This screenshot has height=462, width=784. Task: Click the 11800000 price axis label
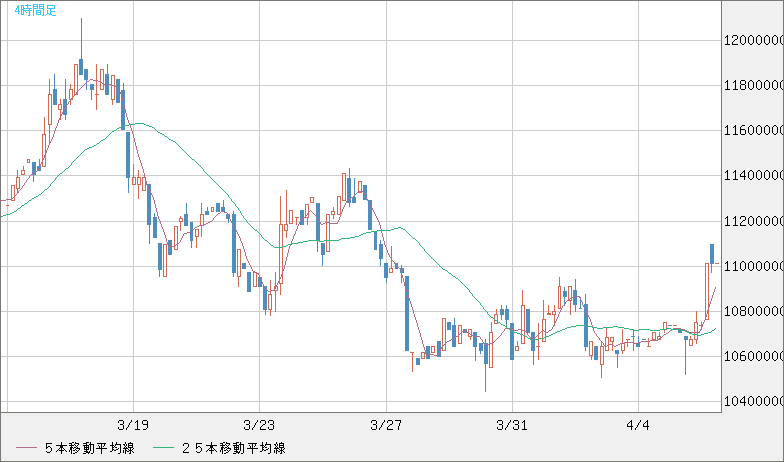754,86
